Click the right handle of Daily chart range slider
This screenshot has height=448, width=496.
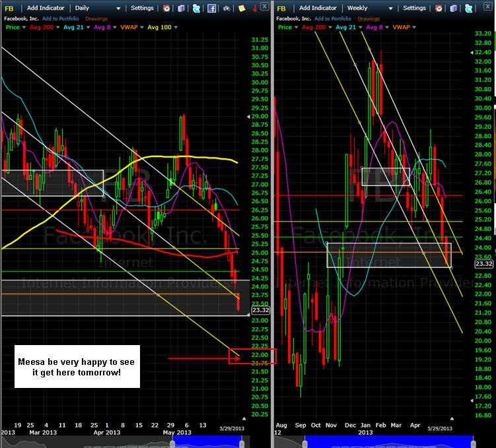pos(241,443)
